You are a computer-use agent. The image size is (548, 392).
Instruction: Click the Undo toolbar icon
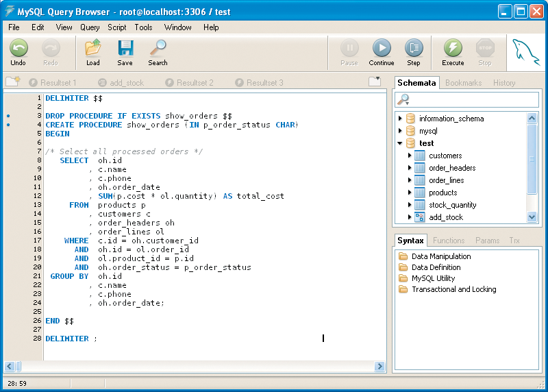[18, 47]
